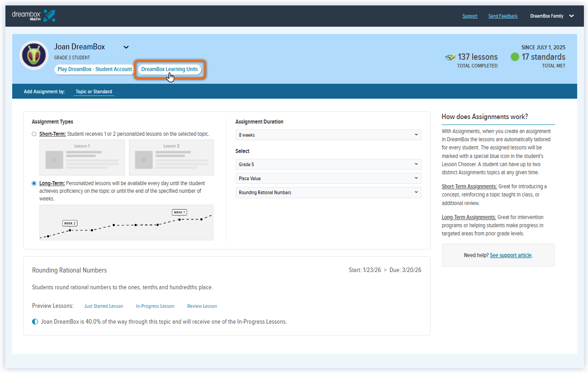
Task: Click the GRADE 3 STUDENT label
Action: (x=72, y=57)
